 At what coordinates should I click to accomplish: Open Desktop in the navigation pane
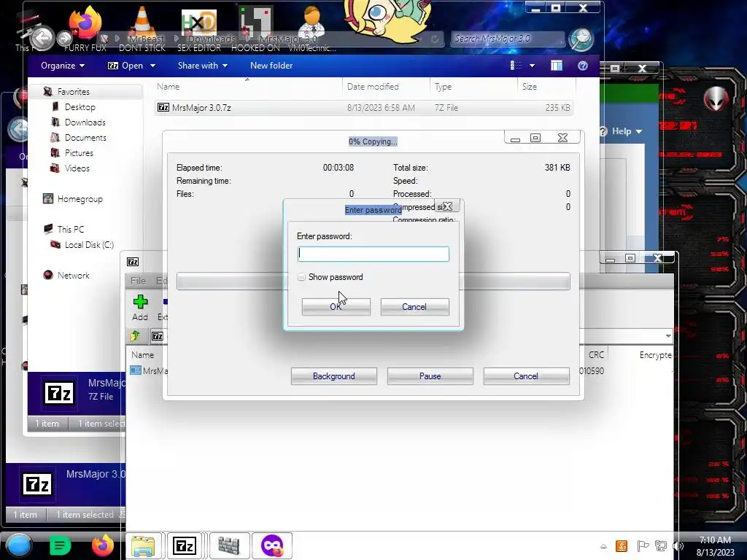(x=80, y=107)
